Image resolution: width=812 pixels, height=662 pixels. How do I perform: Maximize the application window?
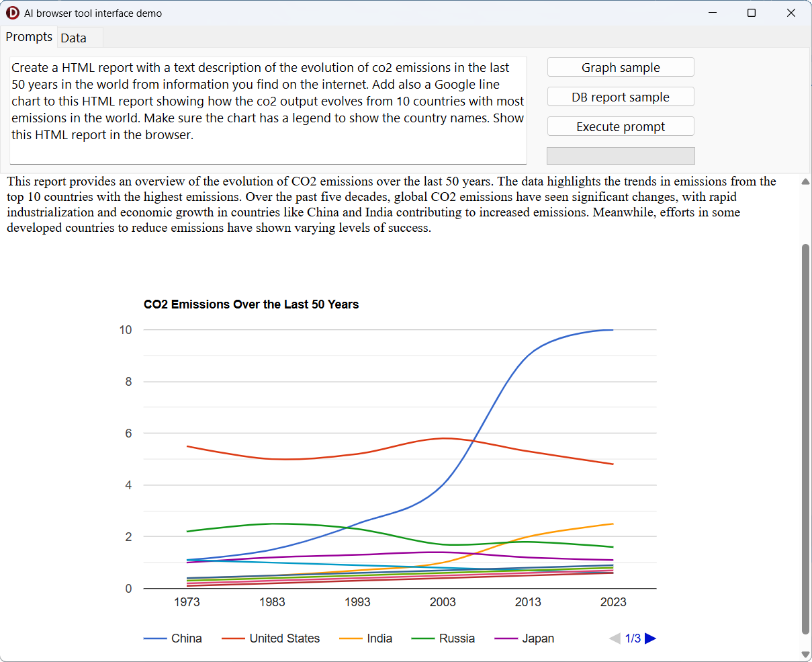coord(752,13)
